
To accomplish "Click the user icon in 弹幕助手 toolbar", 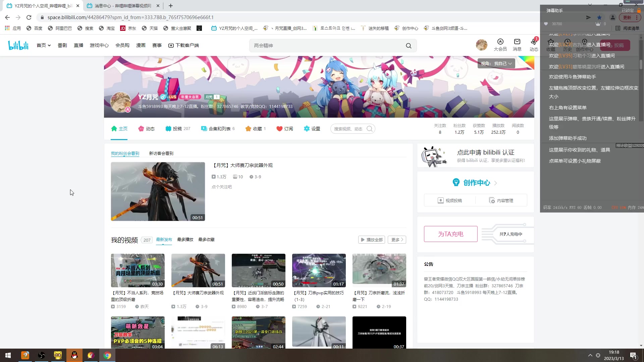I will point(612,17).
